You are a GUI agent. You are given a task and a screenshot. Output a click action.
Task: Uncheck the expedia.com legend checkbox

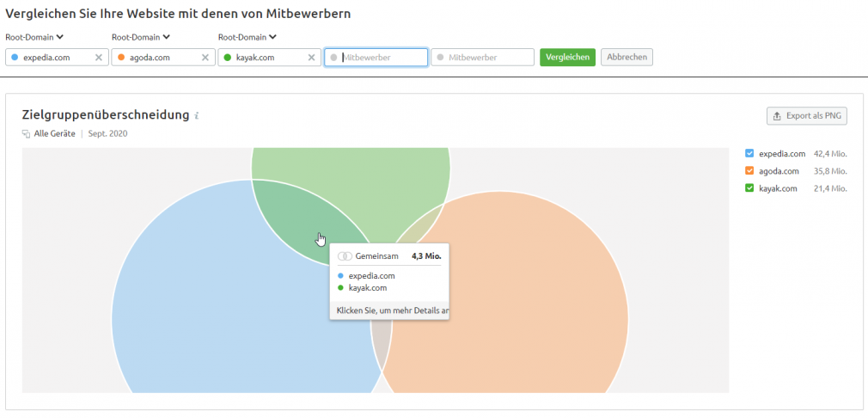[x=749, y=153]
